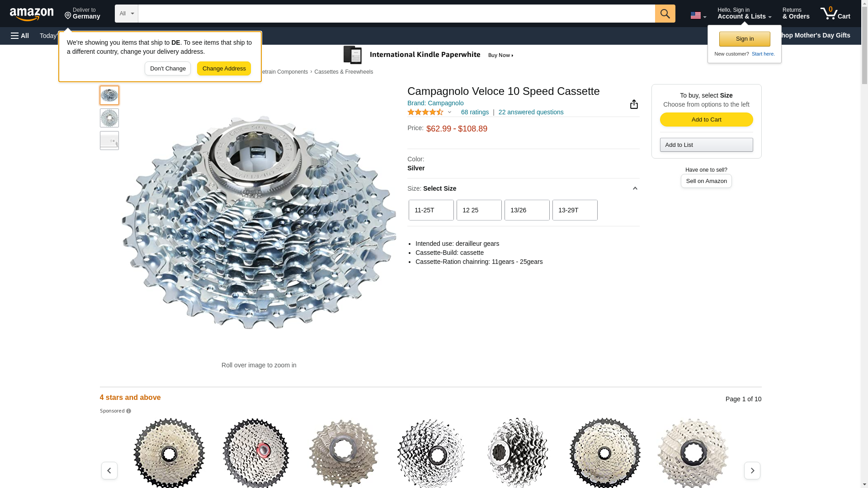Select size 13-29T
This screenshot has width=868, height=488.
[x=575, y=210]
